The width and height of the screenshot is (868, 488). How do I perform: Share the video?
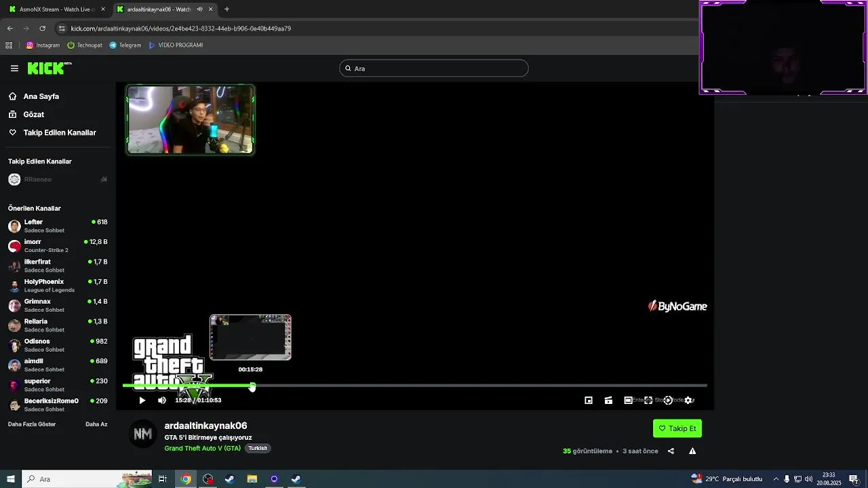pos(671,451)
